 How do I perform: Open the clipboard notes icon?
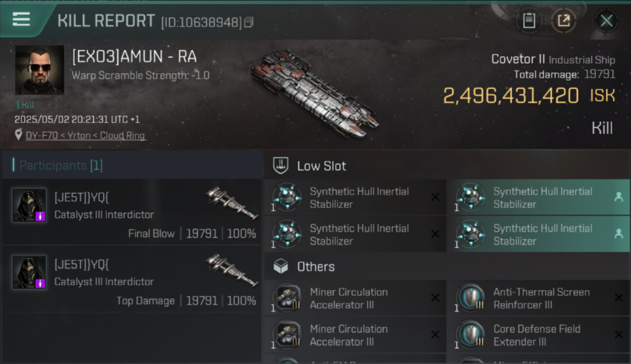529,21
